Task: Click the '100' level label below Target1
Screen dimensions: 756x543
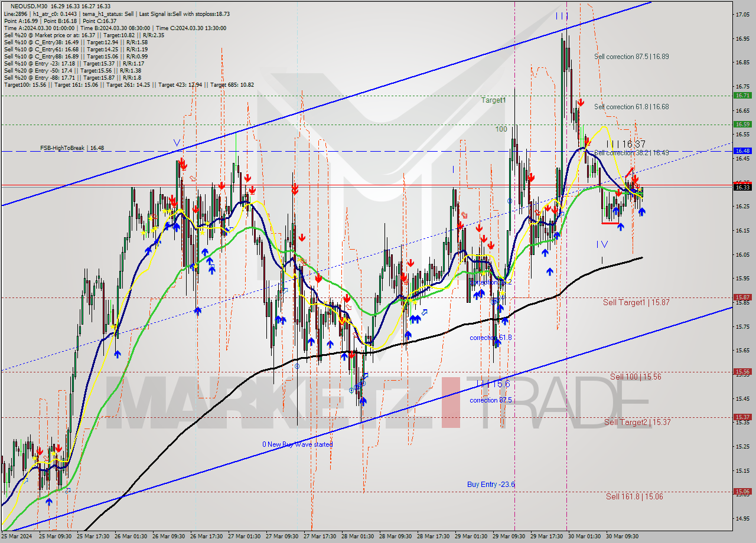Action: tap(501, 129)
